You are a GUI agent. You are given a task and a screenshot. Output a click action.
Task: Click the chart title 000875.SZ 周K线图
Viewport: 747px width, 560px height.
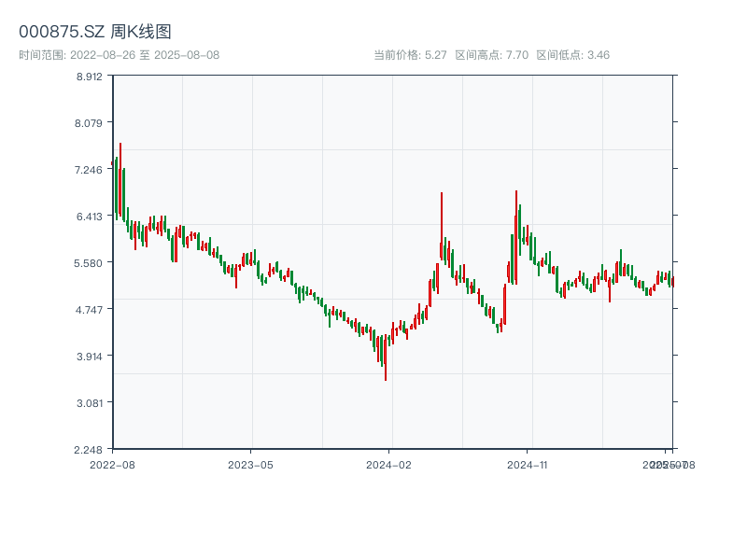pos(95,32)
